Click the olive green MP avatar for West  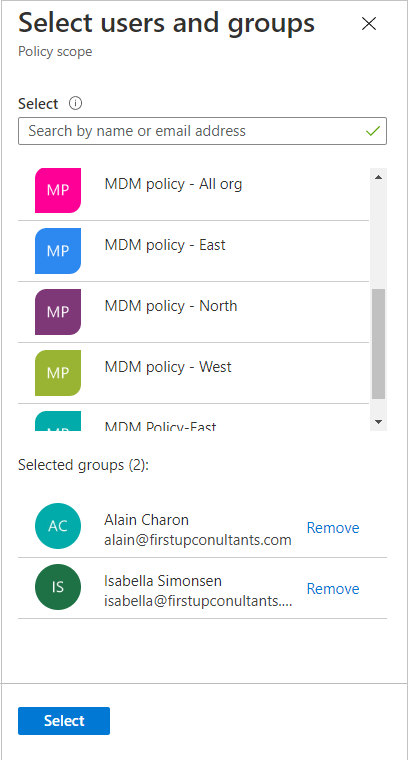point(58,373)
